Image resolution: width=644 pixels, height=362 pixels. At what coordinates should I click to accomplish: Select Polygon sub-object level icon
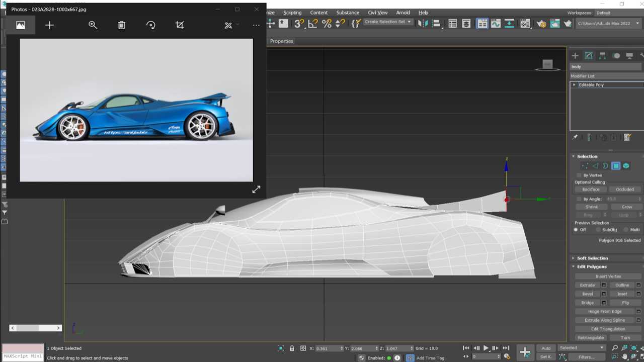click(x=616, y=166)
